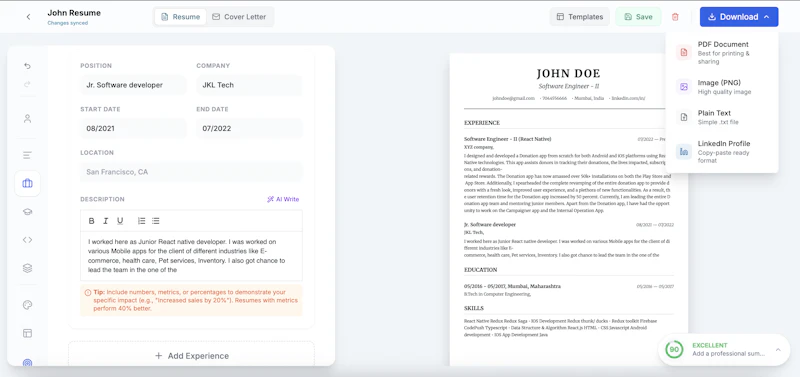Toggle bold in description editor
800x377 pixels.
pos(91,221)
